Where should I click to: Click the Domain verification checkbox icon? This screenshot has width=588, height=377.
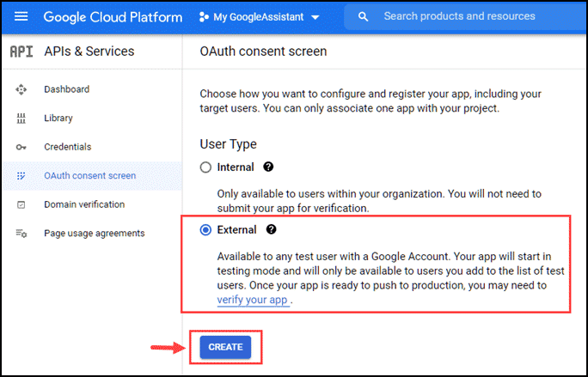tap(21, 204)
